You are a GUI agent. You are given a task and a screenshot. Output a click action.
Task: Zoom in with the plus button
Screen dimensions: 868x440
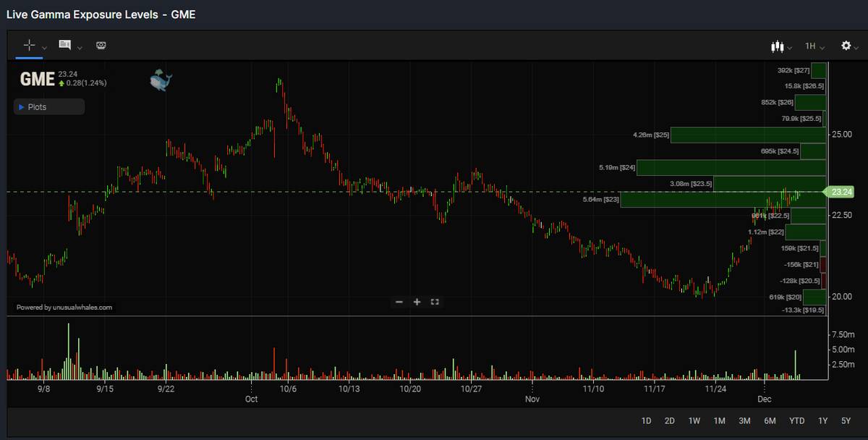tap(417, 302)
